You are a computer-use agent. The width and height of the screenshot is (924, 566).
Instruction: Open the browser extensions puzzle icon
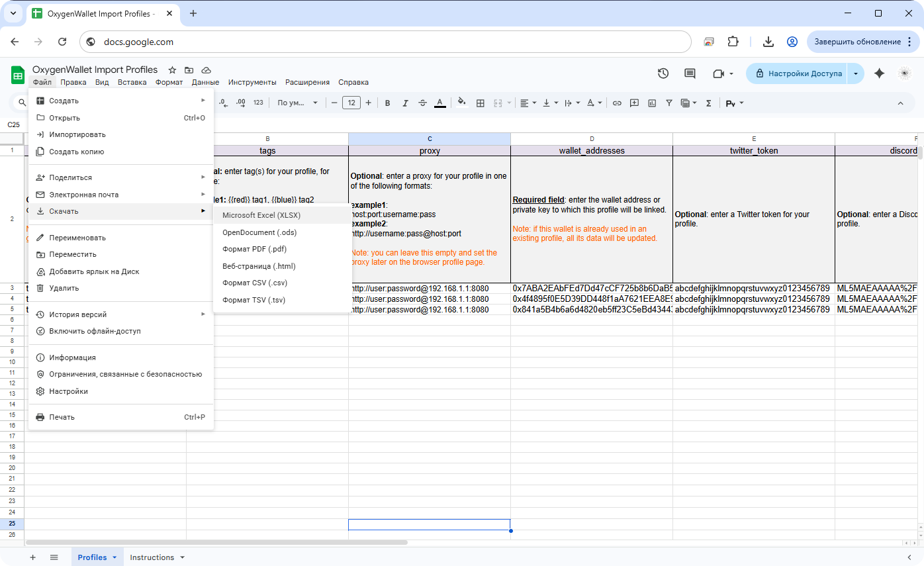tap(733, 42)
